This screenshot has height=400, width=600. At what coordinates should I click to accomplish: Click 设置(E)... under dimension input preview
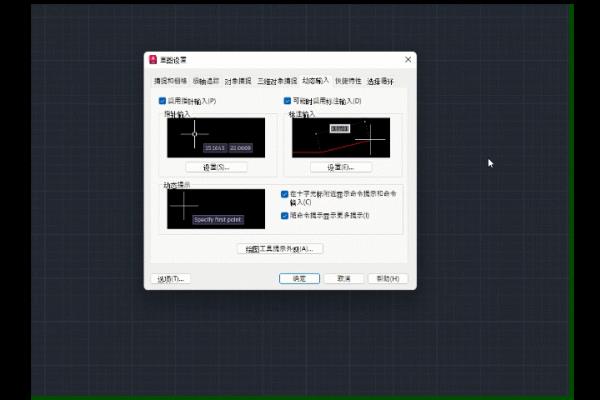tap(341, 167)
